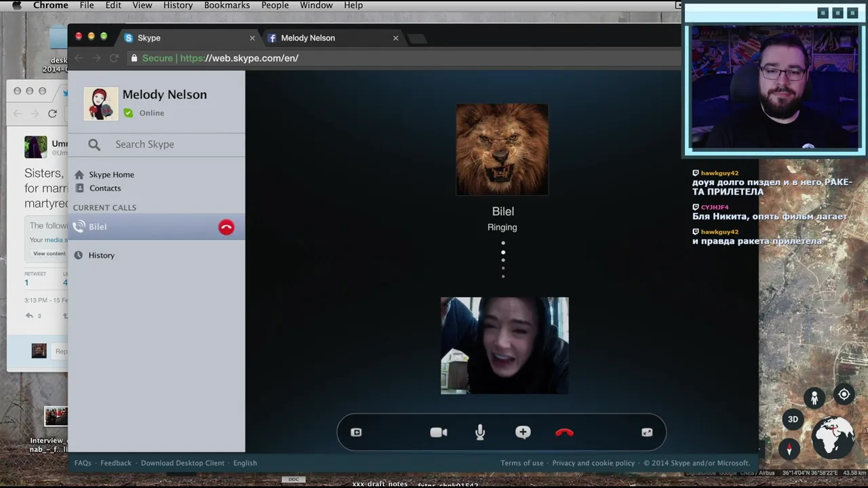Open Melody Nelson profile avatar
868x488 pixels.
(101, 104)
